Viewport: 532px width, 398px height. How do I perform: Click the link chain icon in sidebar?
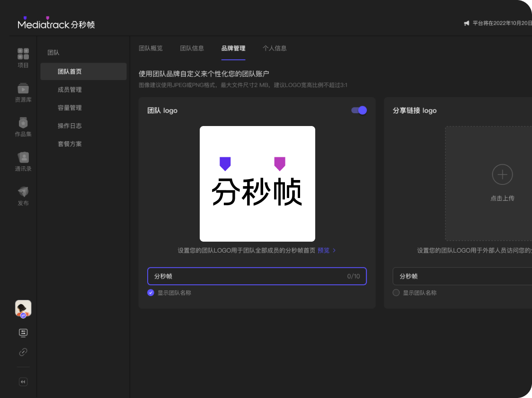[x=23, y=352]
